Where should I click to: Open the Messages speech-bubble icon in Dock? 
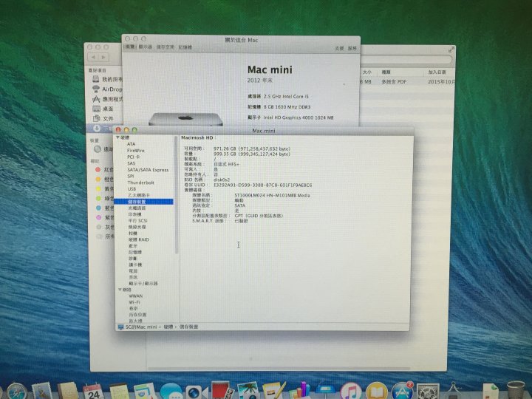[x=171, y=392]
